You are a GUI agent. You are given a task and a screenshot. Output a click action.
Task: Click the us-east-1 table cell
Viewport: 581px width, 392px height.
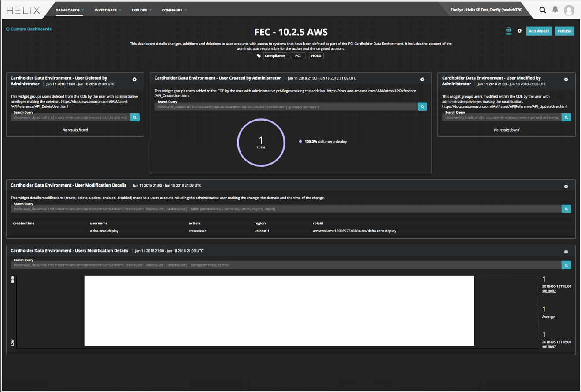[x=262, y=231]
